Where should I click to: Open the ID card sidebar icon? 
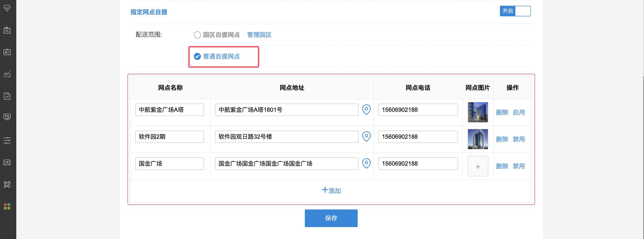click(7, 52)
